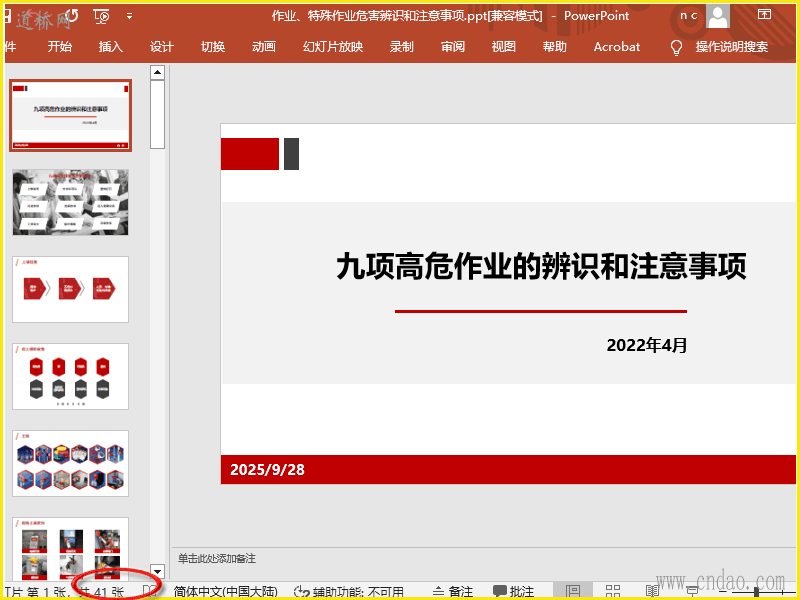
Task: Open the 审阅 ribbon tab
Action: [x=453, y=47]
